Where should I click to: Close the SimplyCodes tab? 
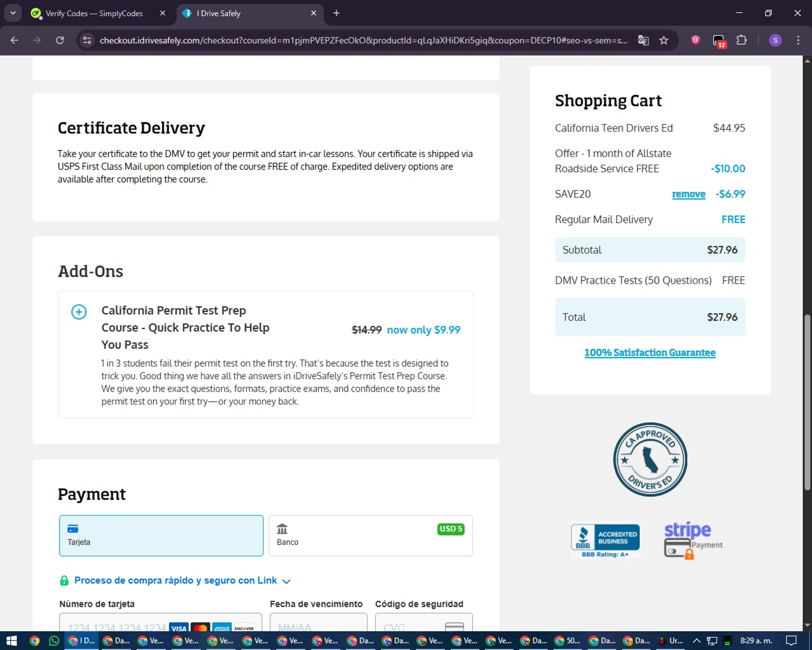point(162,14)
